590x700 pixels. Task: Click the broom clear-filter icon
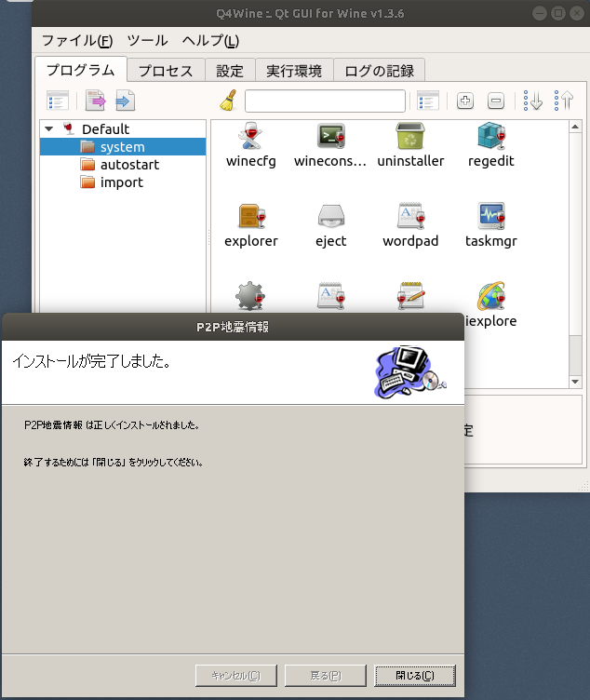click(229, 101)
